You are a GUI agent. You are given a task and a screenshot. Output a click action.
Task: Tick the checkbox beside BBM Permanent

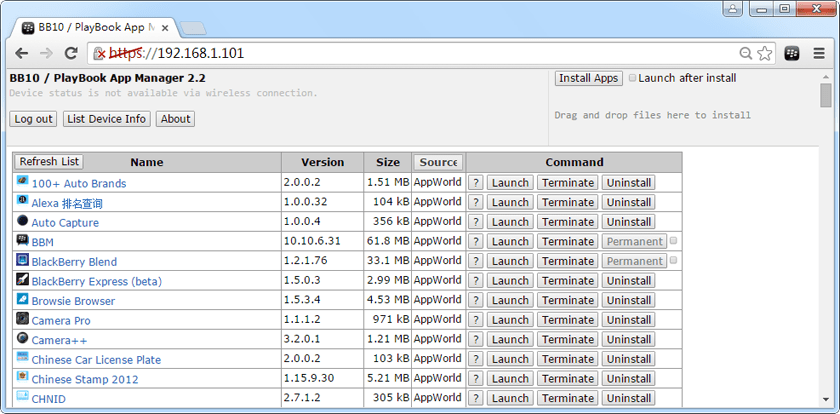click(x=673, y=241)
